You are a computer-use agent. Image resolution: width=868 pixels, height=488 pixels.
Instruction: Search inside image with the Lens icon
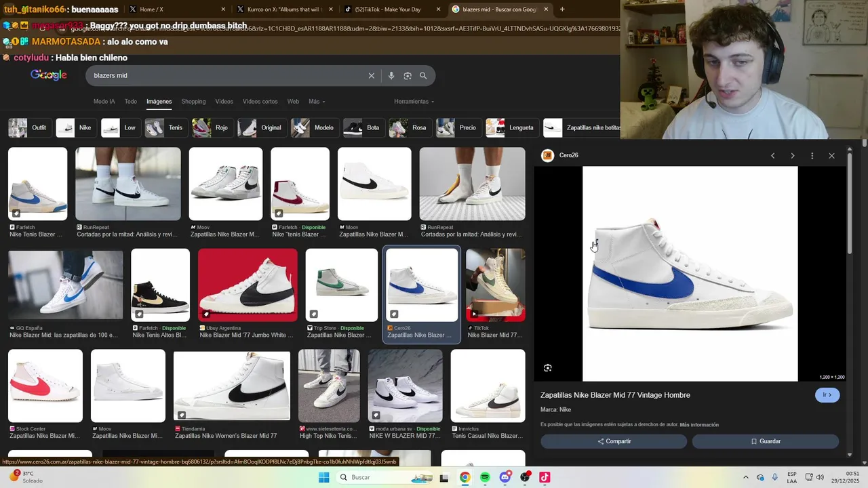(548, 368)
